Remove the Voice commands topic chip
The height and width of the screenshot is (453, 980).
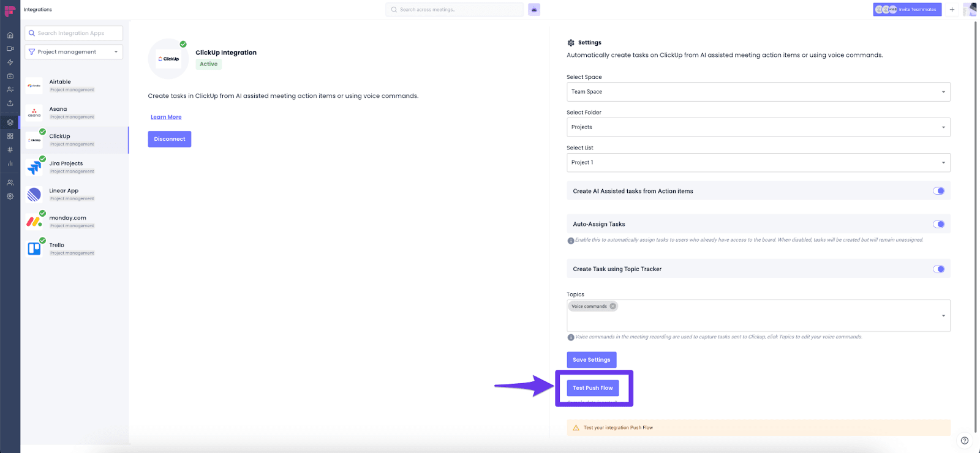[x=612, y=306]
